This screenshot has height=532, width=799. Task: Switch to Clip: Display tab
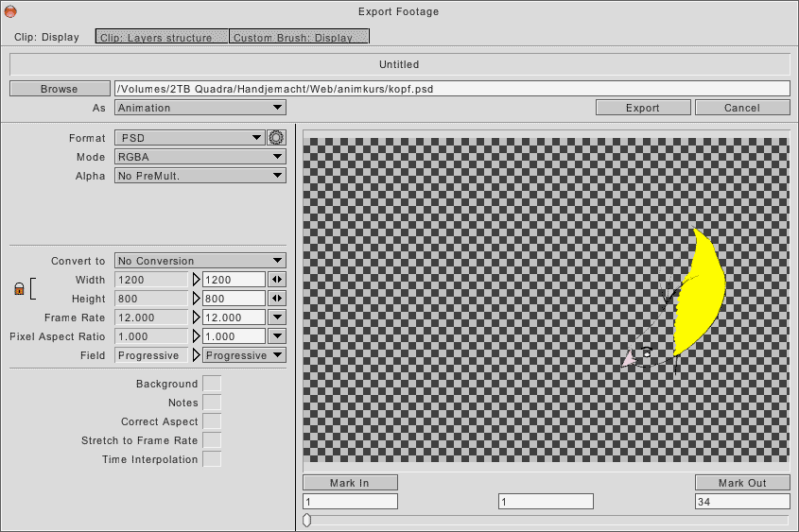(x=47, y=37)
